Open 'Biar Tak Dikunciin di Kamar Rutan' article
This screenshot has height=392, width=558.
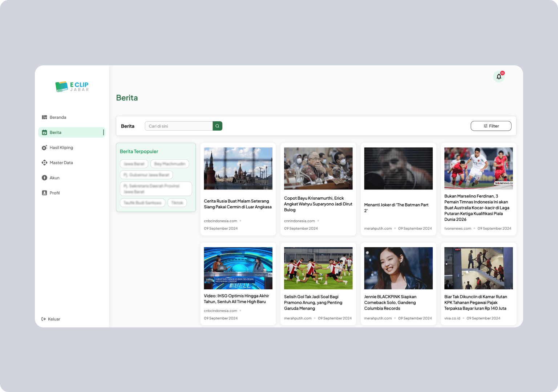(476, 302)
